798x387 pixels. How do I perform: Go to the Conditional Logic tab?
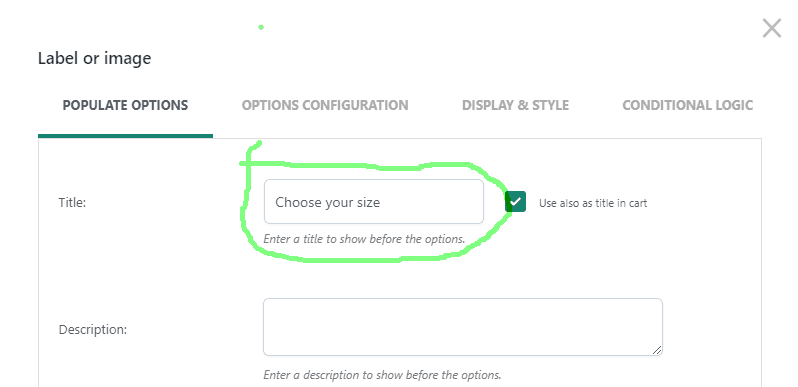688,105
